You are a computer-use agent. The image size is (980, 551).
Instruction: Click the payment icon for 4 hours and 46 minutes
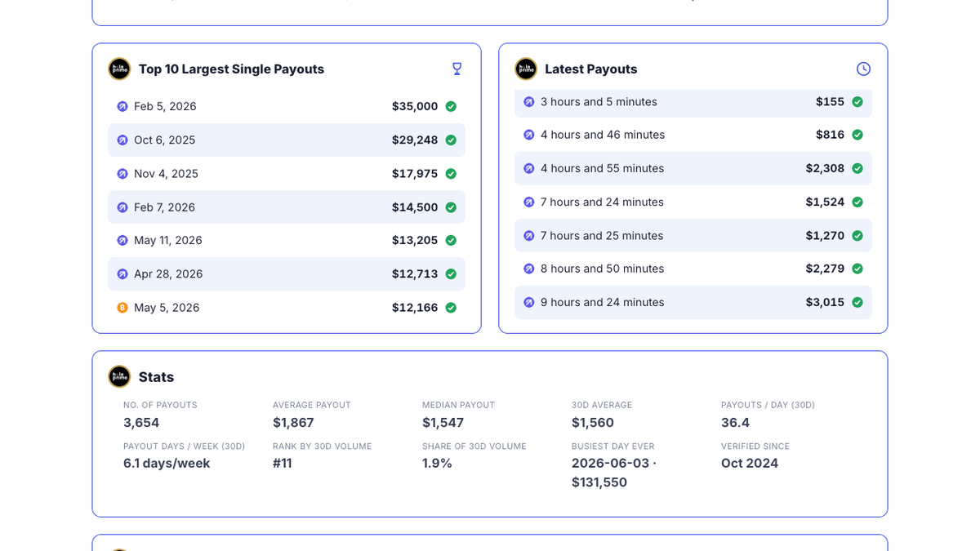(x=529, y=135)
